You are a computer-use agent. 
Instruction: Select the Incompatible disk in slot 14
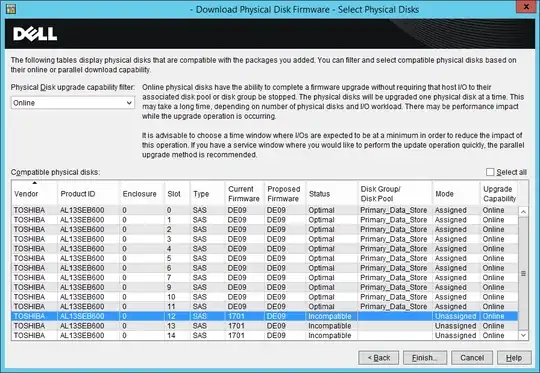265,335
